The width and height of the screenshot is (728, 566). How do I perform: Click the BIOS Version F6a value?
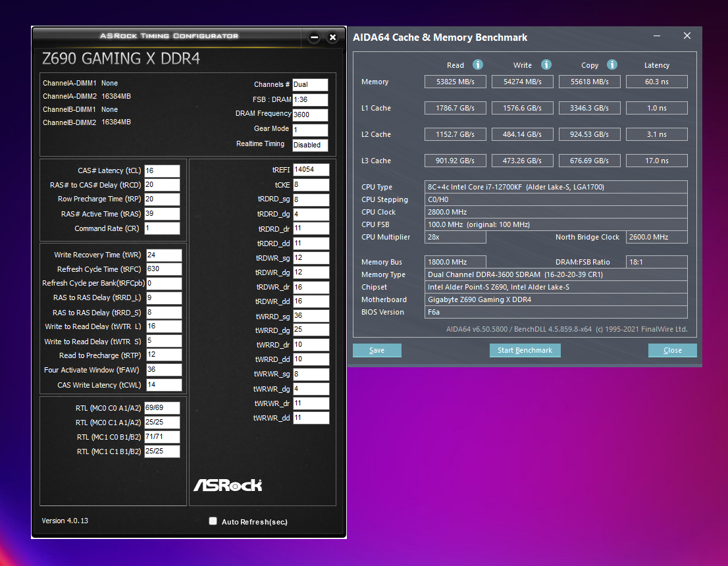click(x=556, y=312)
